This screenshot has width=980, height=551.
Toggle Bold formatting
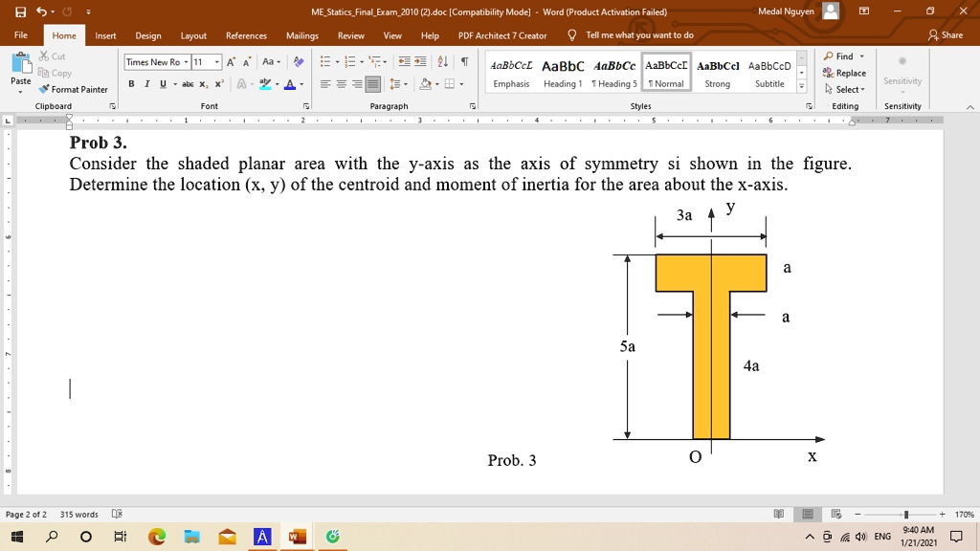[131, 83]
